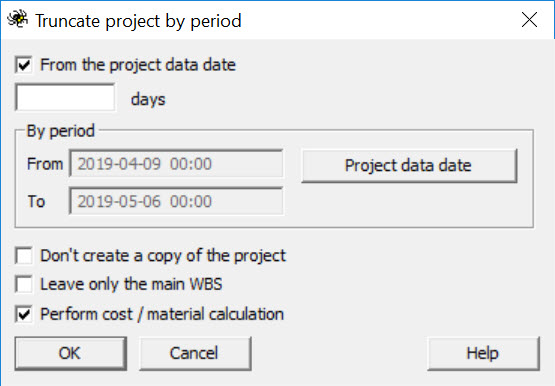Uncheck From the project data date checkbox
Screen dimensions: 555x386
point(24,65)
